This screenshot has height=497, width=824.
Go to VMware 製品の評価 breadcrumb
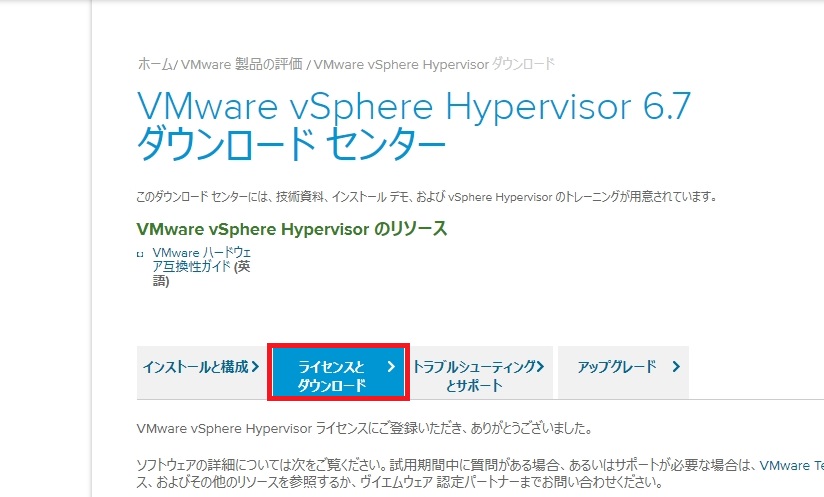tap(242, 65)
